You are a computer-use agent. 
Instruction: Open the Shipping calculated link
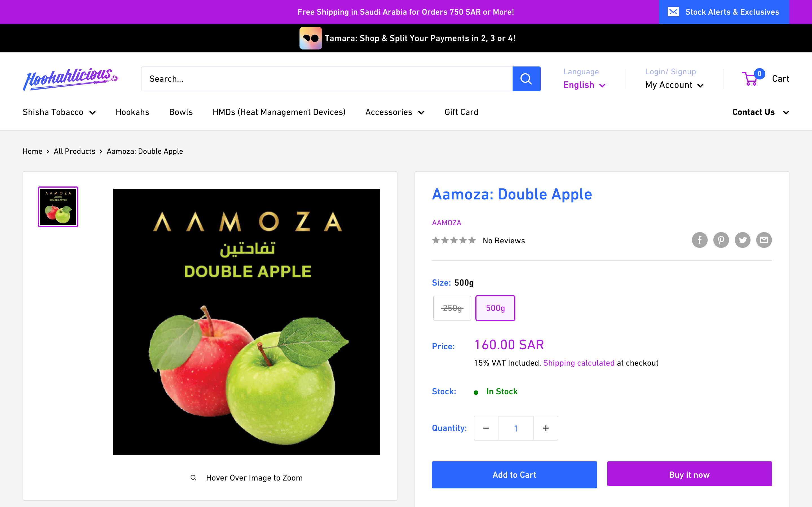pos(579,363)
